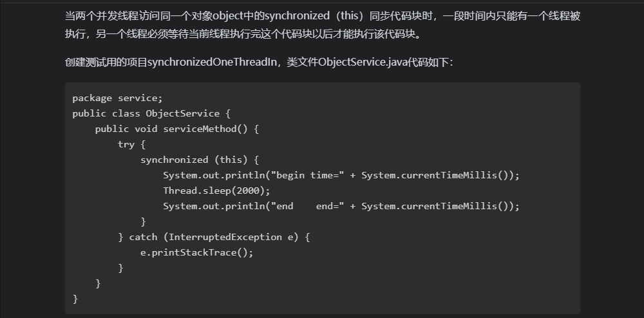The width and height of the screenshot is (644, 318).
Task: Click the 'e.printStackTrace();' line
Action: point(197,253)
